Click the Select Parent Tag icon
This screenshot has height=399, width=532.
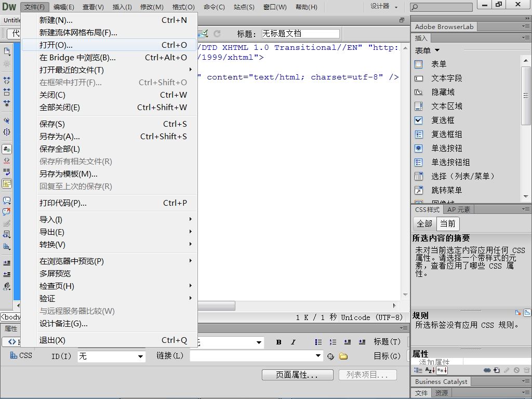coord(7,121)
